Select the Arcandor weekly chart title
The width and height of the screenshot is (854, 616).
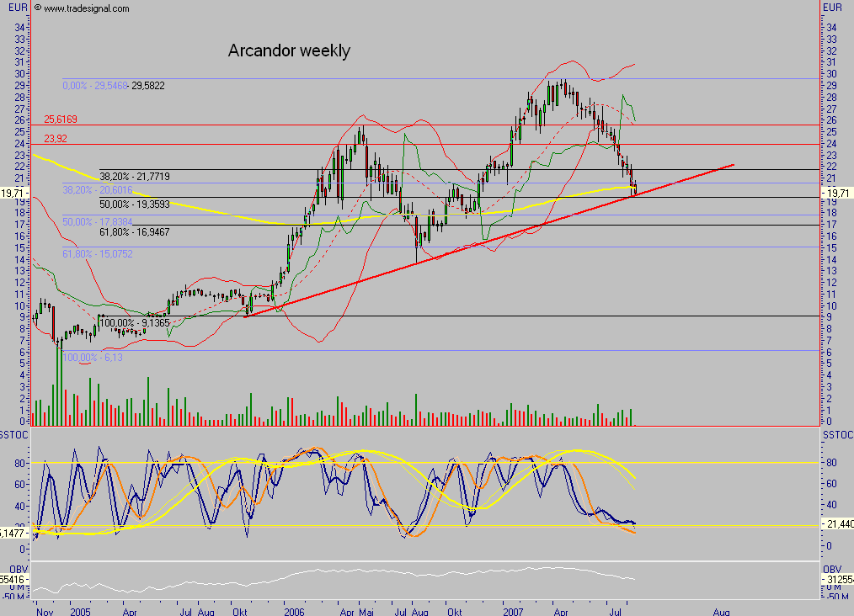tap(288, 50)
